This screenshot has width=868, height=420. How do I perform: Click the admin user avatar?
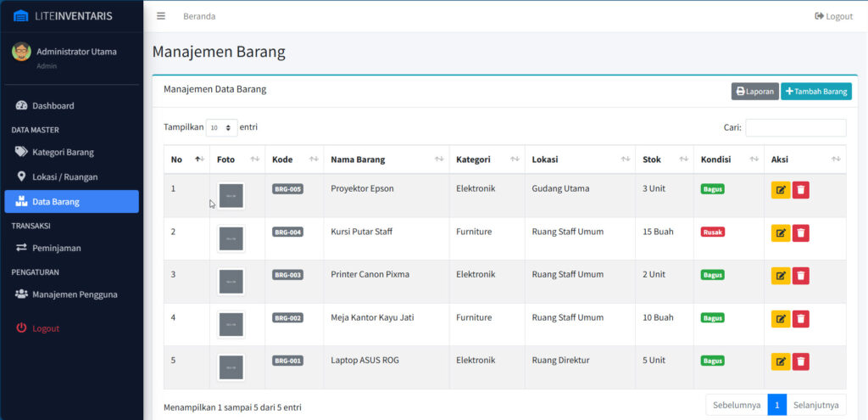coord(21,52)
